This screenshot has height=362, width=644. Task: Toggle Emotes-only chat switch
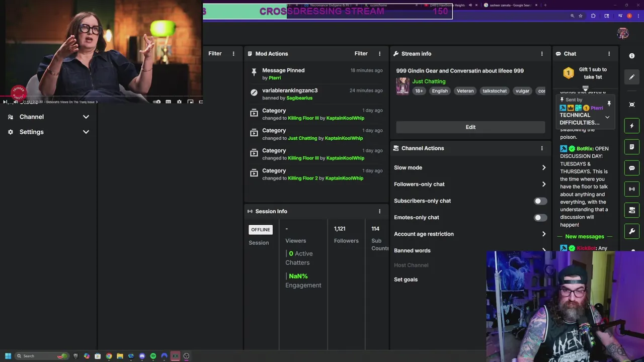pos(539,218)
